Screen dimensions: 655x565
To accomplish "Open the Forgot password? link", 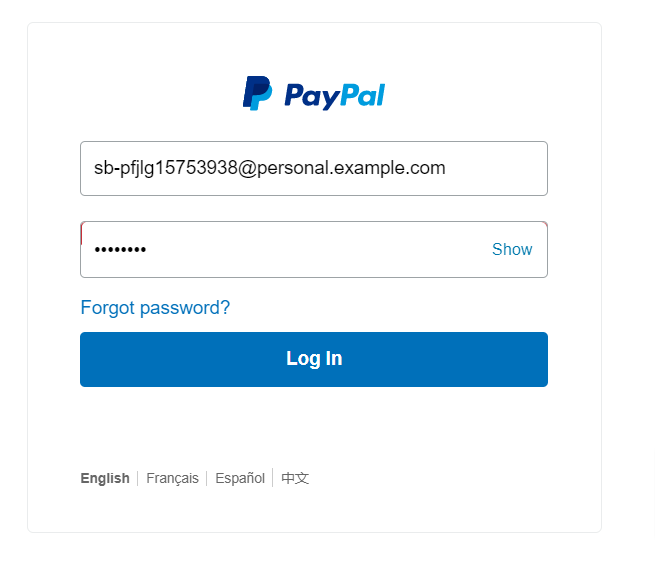I will 155,308.
